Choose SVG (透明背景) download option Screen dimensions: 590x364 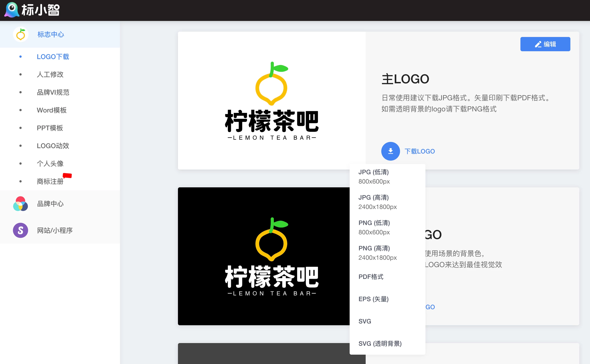tap(380, 344)
